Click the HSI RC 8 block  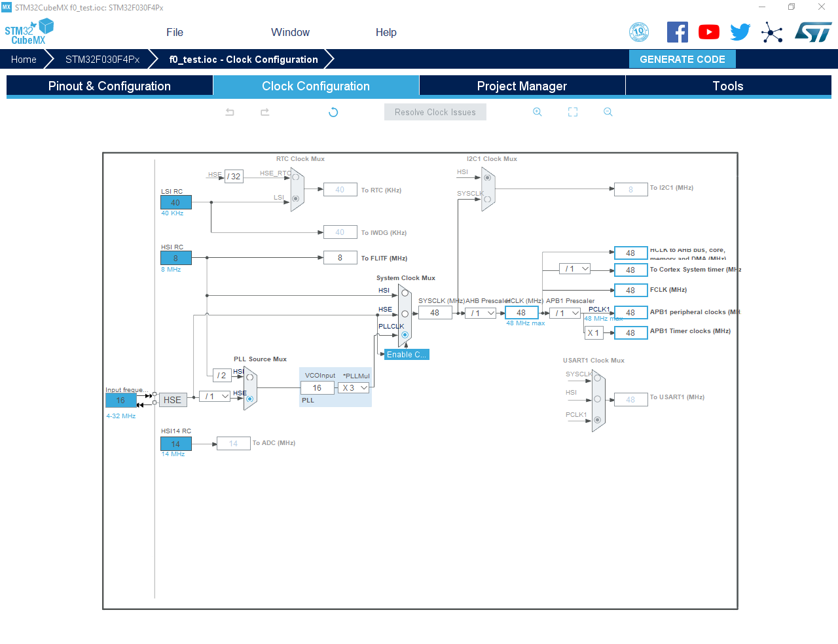coord(176,259)
